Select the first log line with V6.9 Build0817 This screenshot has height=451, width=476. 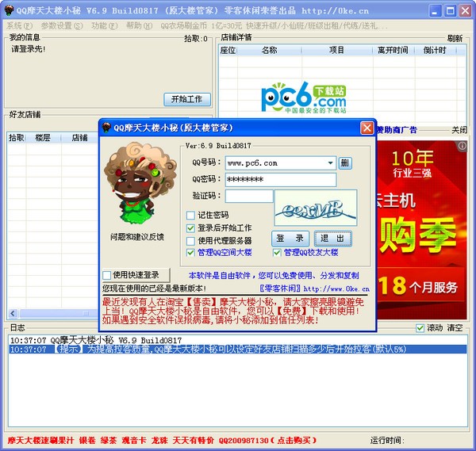pyautogui.click(x=238, y=340)
